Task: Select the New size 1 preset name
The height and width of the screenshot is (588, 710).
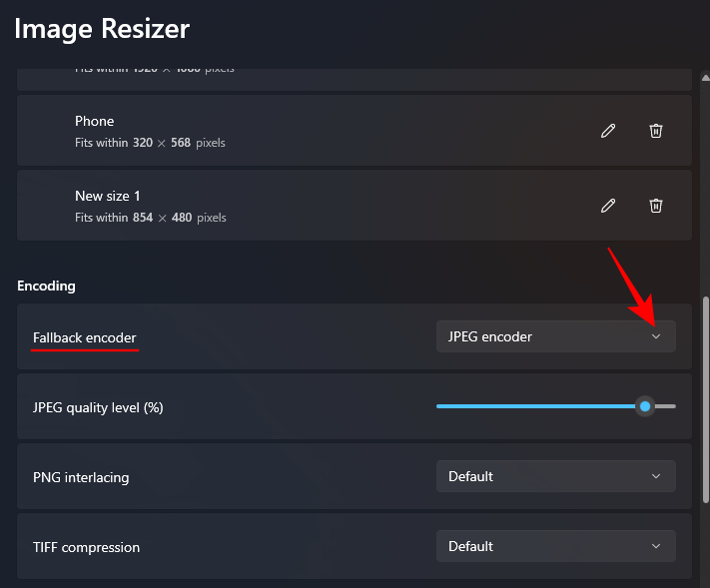Action: click(x=107, y=197)
